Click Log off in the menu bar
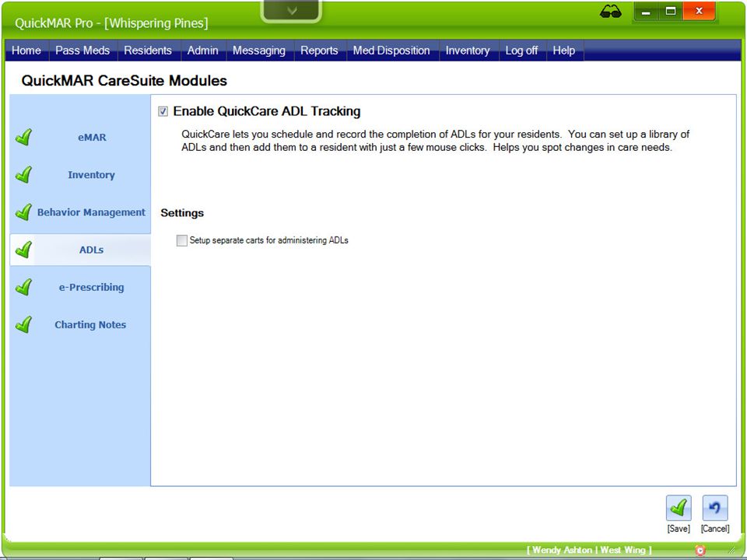This screenshot has height=560, width=747. click(x=521, y=51)
